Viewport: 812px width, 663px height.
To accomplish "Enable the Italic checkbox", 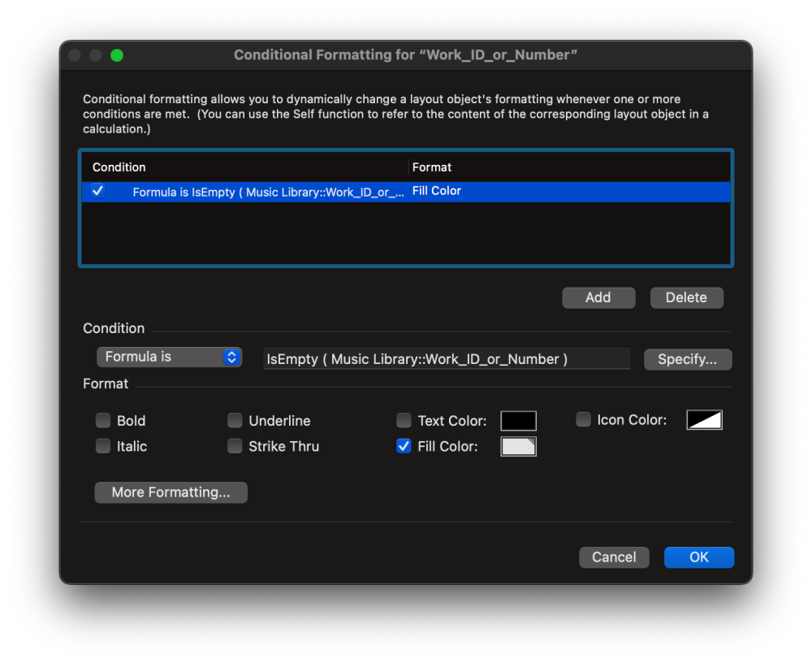I will pos(103,446).
